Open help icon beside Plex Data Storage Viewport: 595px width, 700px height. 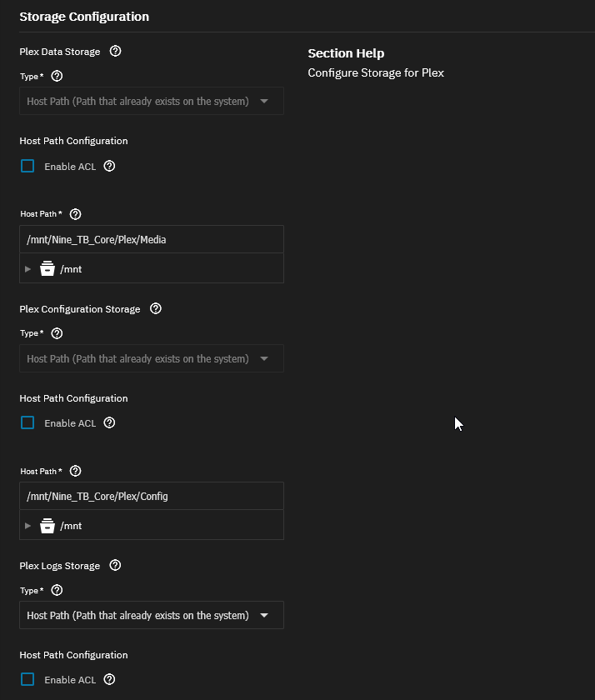115,52
